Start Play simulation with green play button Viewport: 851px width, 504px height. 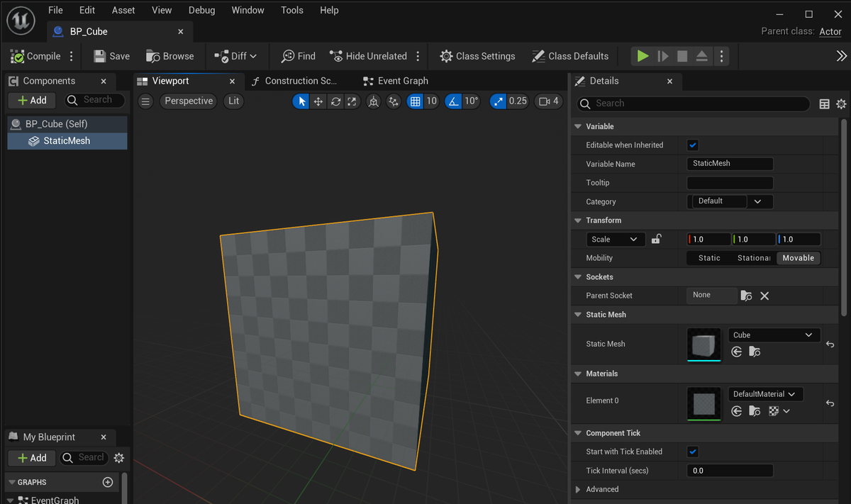tap(643, 56)
